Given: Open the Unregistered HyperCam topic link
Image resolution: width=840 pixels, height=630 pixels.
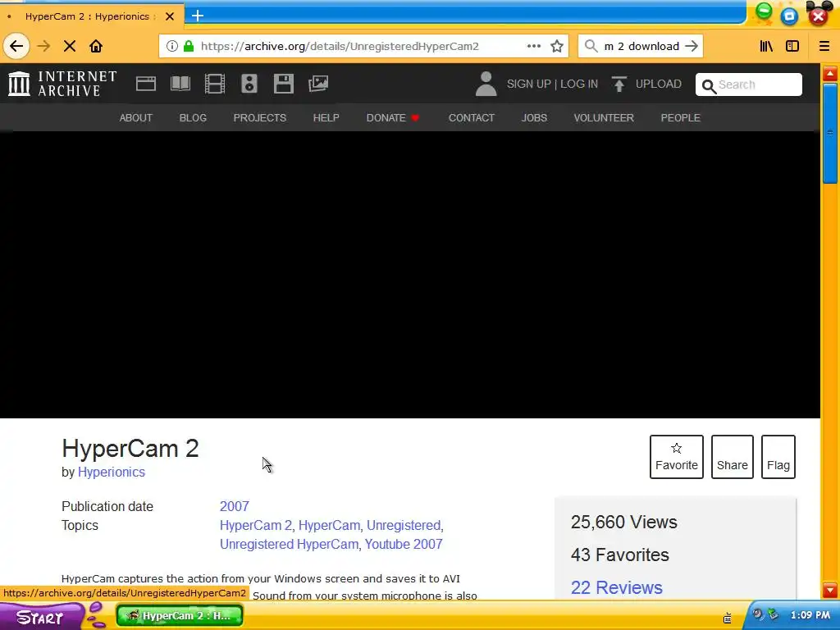Looking at the screenshot, I should (290, 545).
